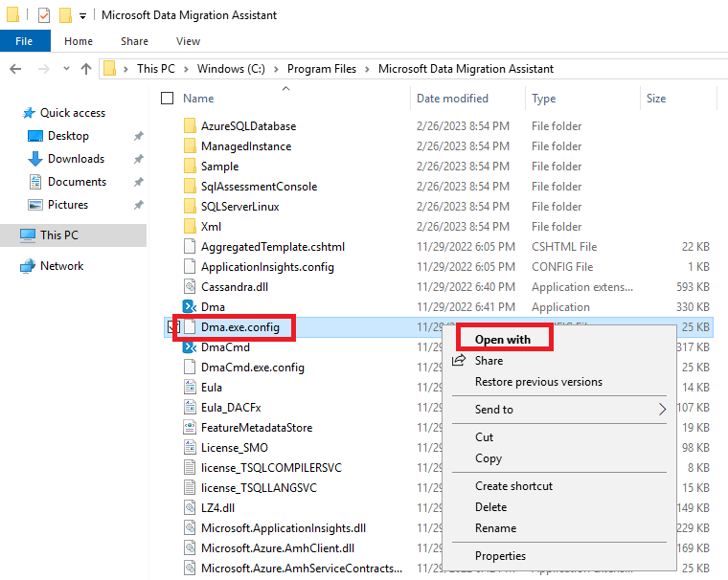Click the Forward navigation arrow

[x=44, y=69]
